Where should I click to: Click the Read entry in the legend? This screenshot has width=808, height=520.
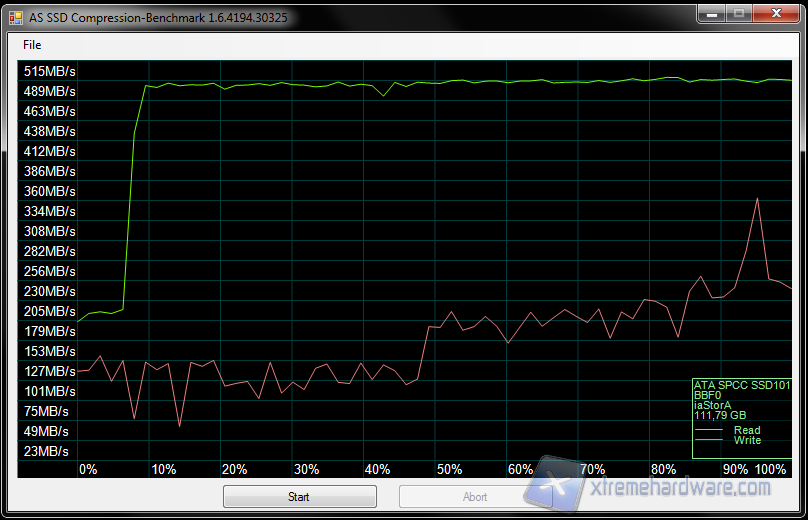pyautogui.click(x=746, y=430)
